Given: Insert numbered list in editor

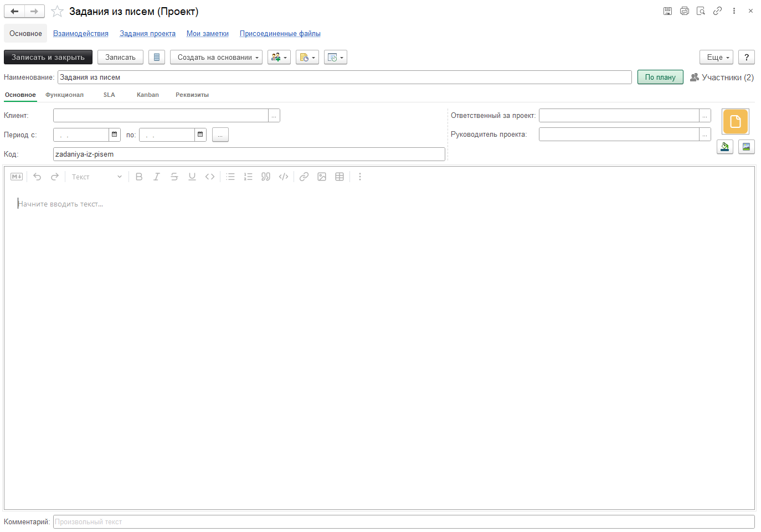Looking at the screenshot, I should click(x=248, y=177).
